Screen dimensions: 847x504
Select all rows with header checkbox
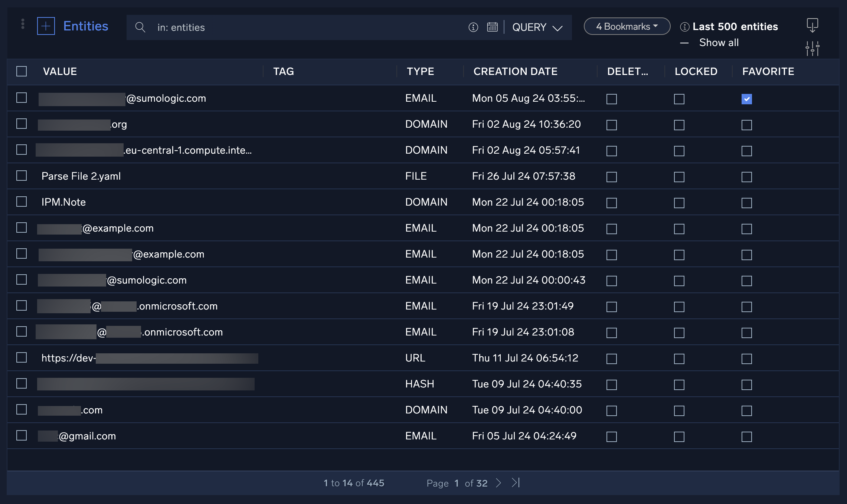coord(22,71)
